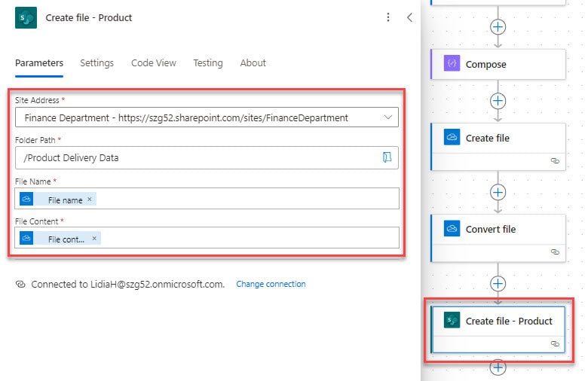The width and height of the screenshot is (588, 381).
Task: Open the Code View tab
Action: coord(154,63)
